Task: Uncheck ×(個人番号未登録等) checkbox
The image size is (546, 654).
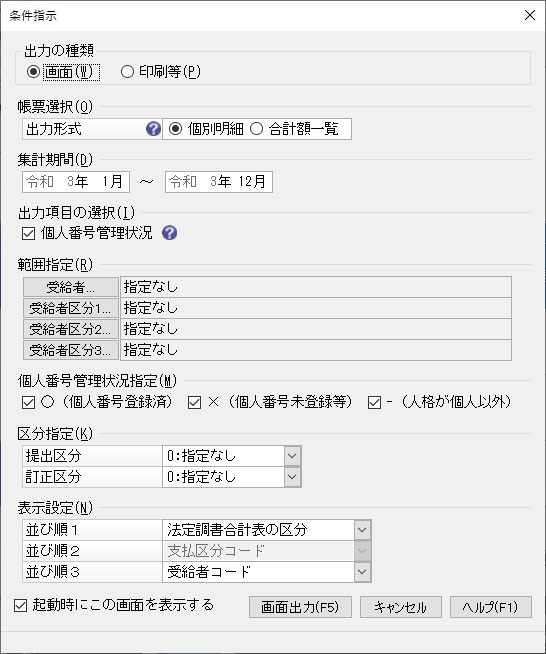Action: tap(194, 402)
